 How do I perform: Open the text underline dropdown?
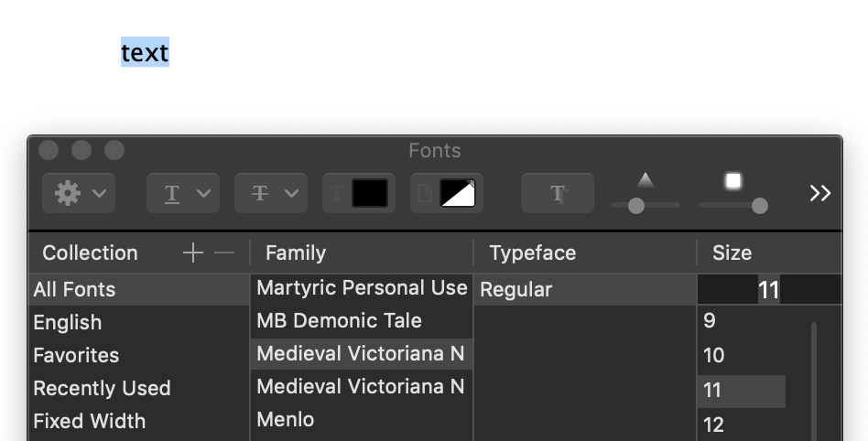pyautogui.click(x=183, y=193)
